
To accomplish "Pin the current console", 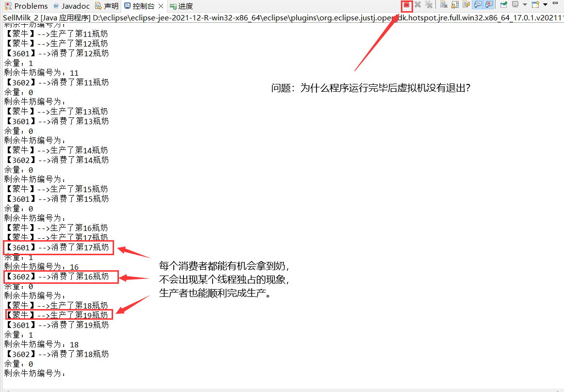I will [x=504, y=5].
